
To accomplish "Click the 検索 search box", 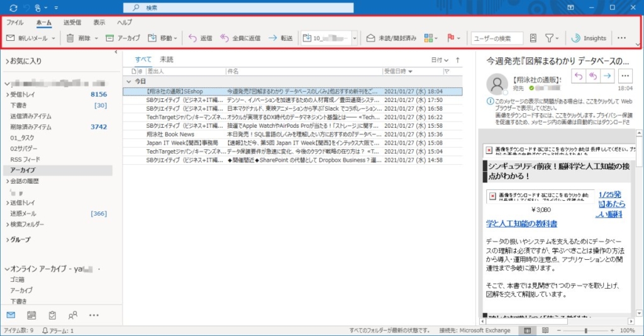I will [x=238, y=8].
